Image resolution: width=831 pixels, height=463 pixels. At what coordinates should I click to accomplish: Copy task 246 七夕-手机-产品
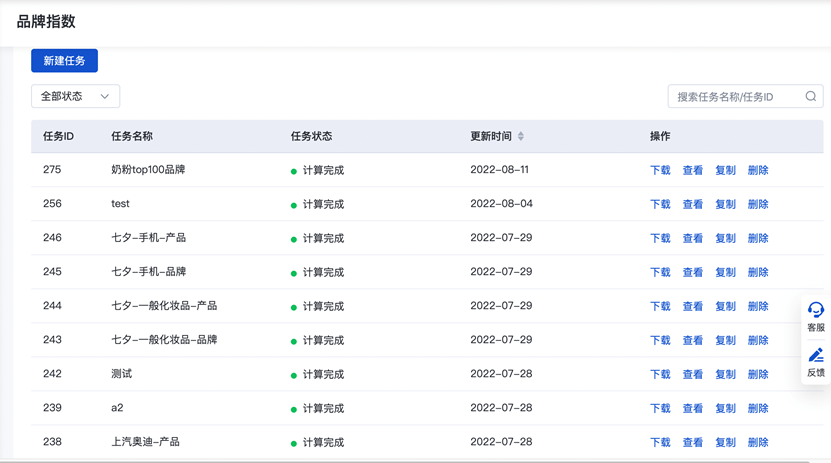pyautogui.click(x=725, y=239)
